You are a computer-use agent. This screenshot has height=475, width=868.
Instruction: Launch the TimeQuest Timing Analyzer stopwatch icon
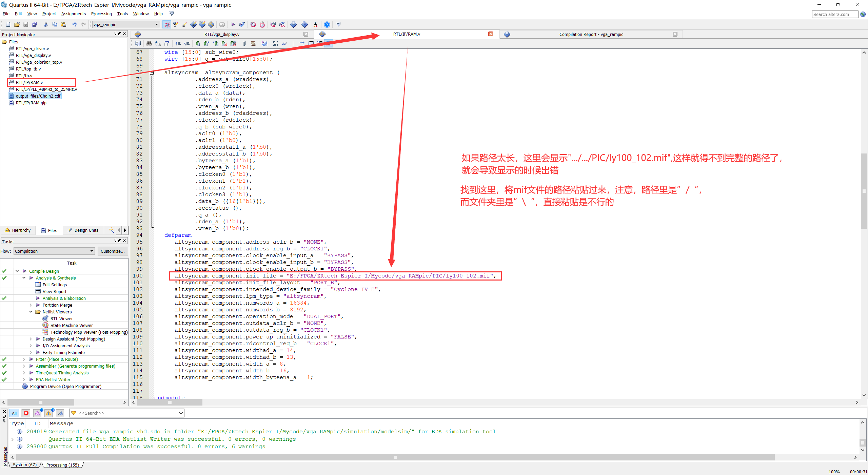pyautogui.click(x=262, y=24)
